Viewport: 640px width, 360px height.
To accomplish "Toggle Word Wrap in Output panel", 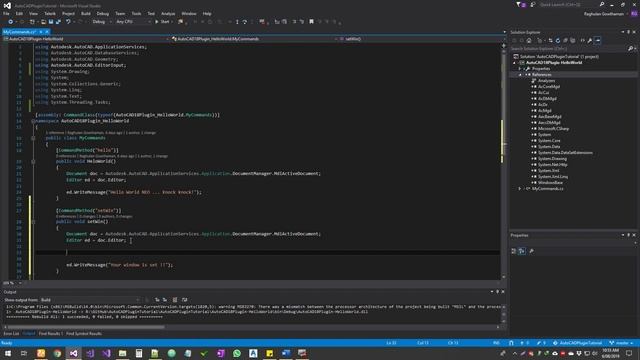I will 184,300.
